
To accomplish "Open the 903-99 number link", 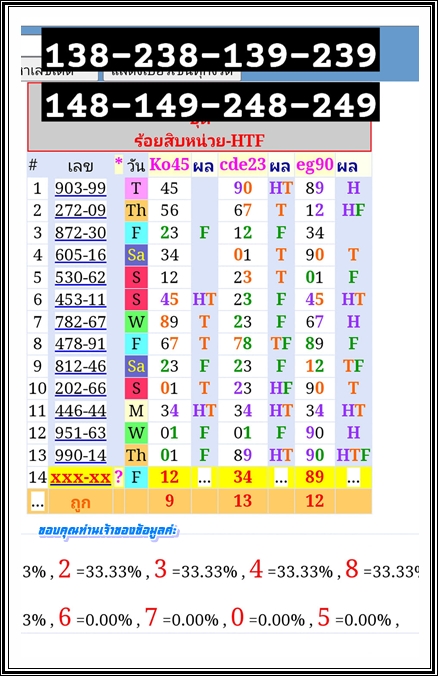I will coord(80,188).
